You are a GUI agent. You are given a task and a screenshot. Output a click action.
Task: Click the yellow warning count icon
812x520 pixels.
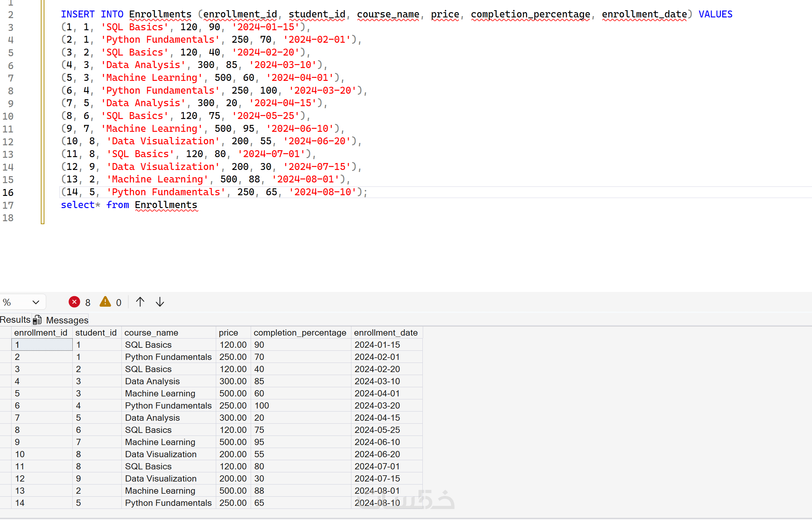coord(105,301)
